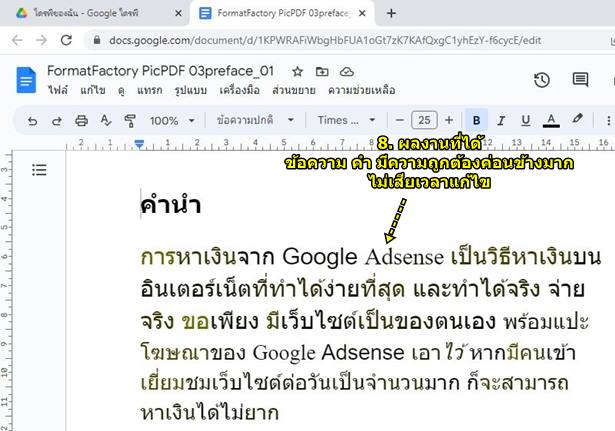The image size is (615, 431).
Task: Toggle underline formatting
Action: pyautogui.click(x=526, y=120)
